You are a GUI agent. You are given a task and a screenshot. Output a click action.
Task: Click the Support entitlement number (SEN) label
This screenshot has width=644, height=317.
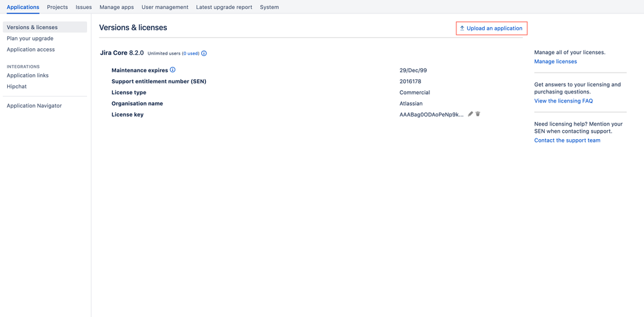pyautogui.click(x=159, y=81)
